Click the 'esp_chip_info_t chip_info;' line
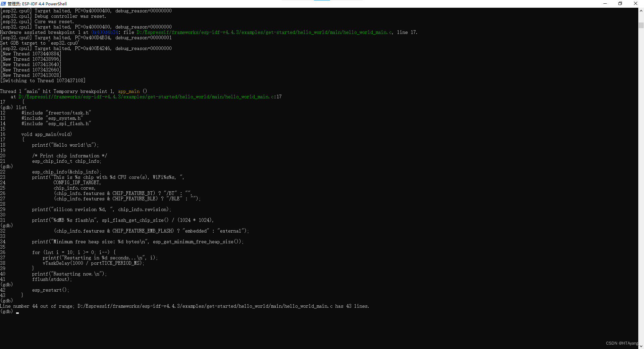The width and height of the screenshot is (644, 349). point(67,161)
